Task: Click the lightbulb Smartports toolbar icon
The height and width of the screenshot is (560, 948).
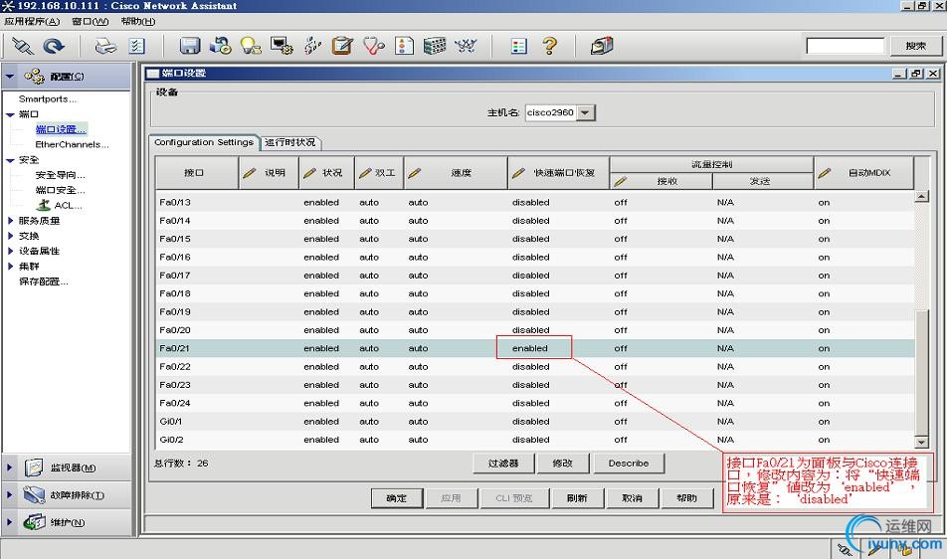Action: pyautogui.click(x=251, y=46)
